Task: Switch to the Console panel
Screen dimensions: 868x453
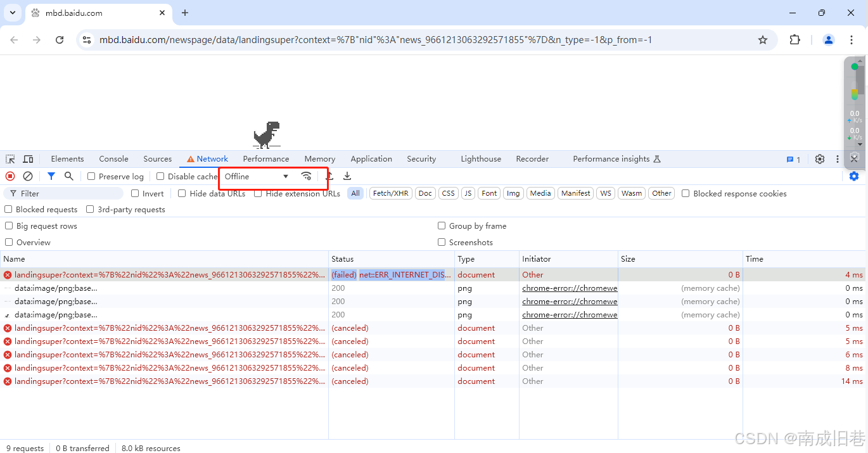Action: click(113, 158)
